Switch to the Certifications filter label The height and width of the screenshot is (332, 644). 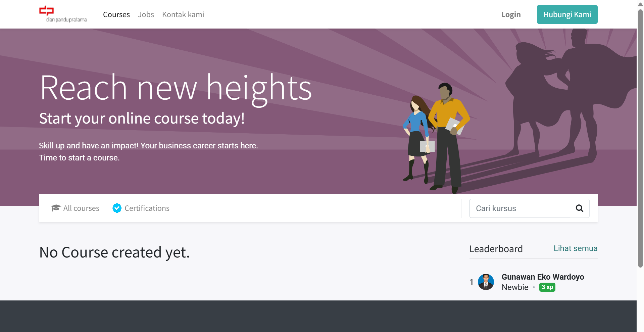tap(147, 208)
